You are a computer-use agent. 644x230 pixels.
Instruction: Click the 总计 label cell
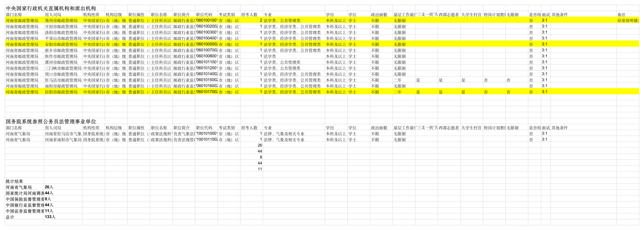(x=24, y=217)
